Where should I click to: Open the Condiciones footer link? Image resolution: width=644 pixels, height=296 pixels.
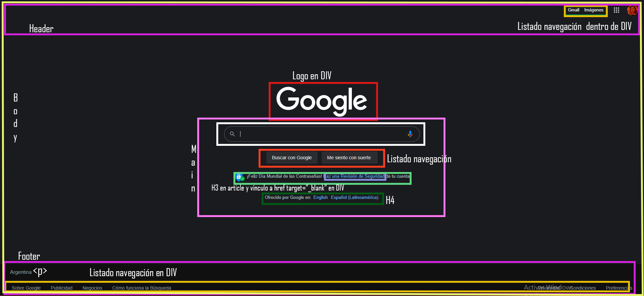(x=584, y=288)
